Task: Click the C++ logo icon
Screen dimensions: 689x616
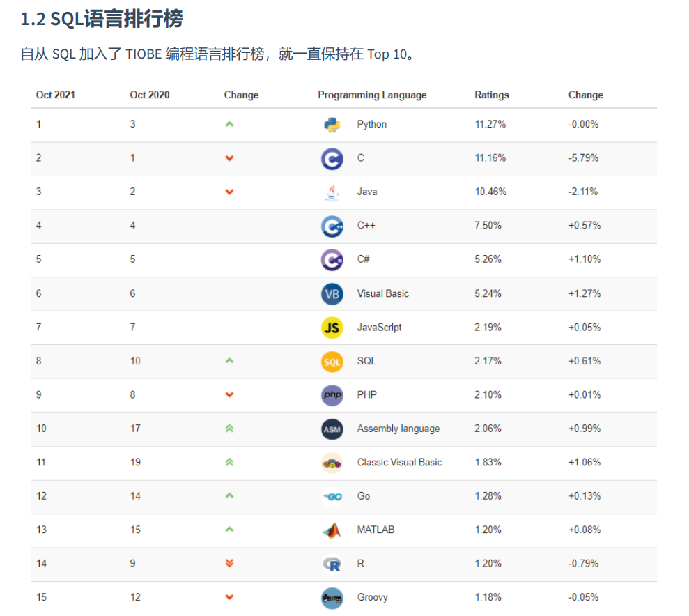Action: coord(332,226)
